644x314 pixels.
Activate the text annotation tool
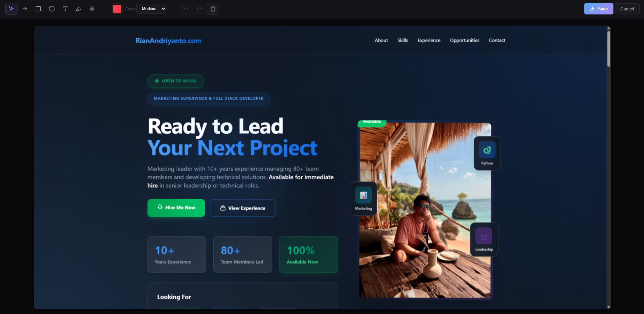pos(65,9)
